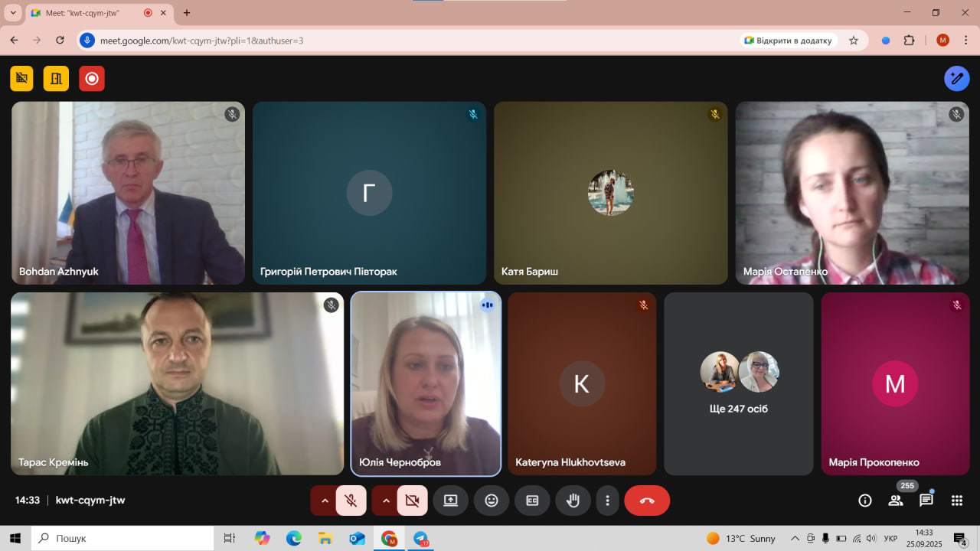Click the present screen icon
This screenshot has width=980, height=551.
[x=450, y=500]
